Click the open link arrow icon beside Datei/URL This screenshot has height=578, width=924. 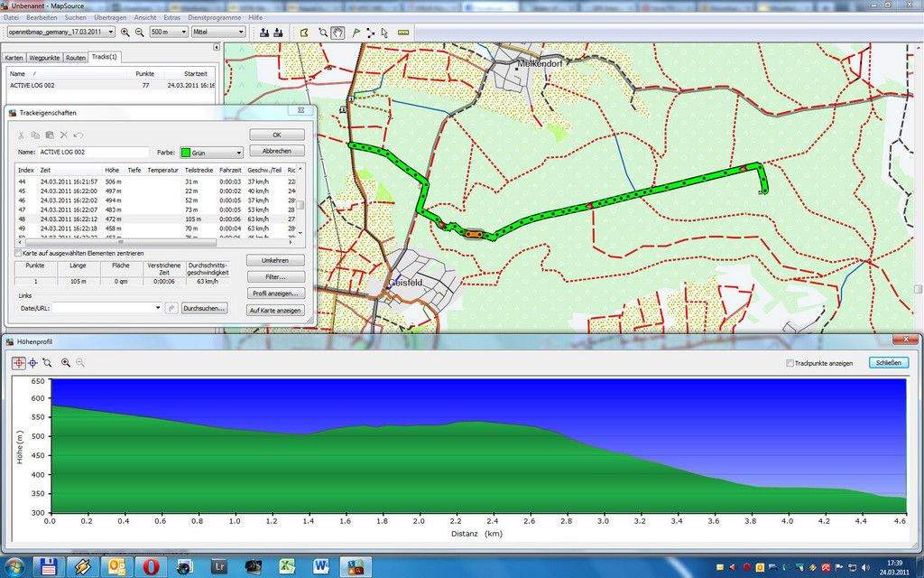171,308
